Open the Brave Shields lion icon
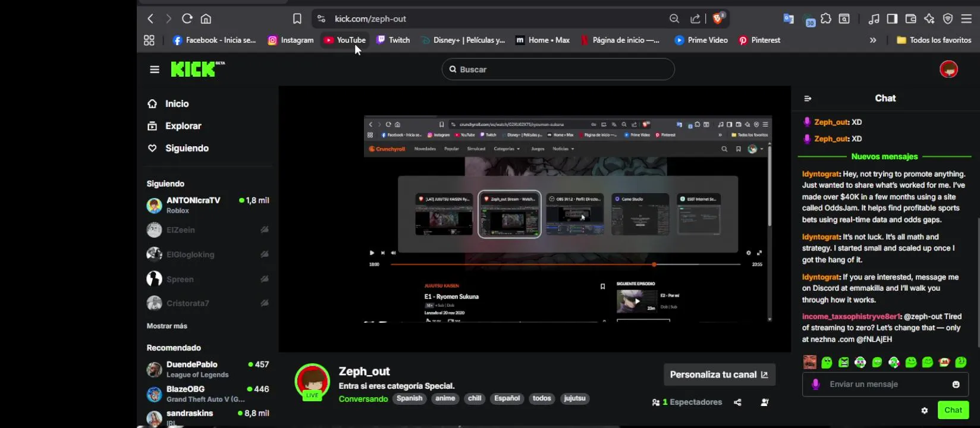 718,18
